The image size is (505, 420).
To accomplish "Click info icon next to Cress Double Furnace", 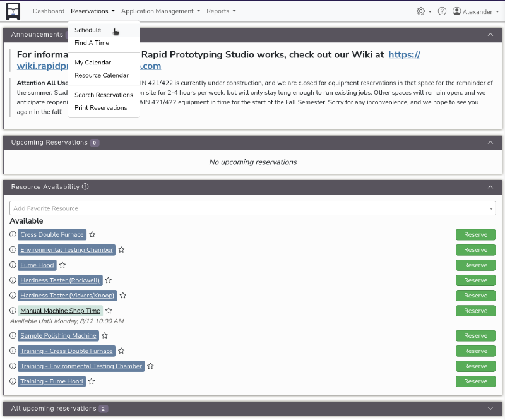I will tap(13, 235).
